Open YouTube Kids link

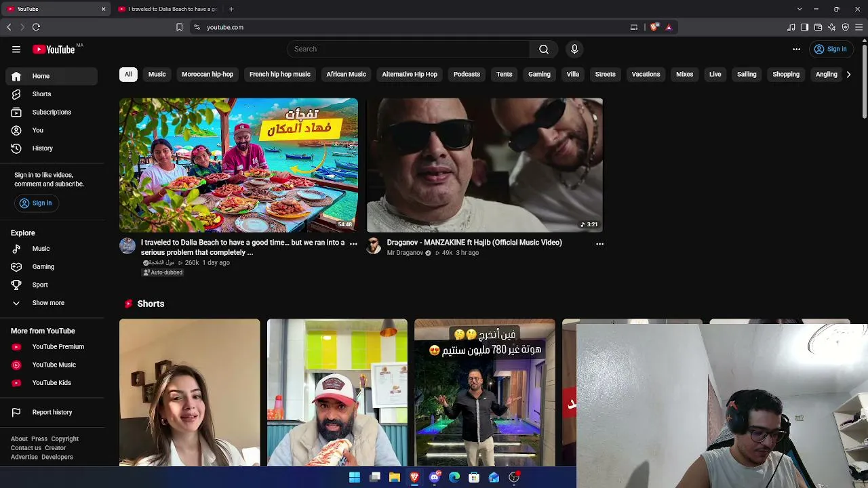[52, 383]
